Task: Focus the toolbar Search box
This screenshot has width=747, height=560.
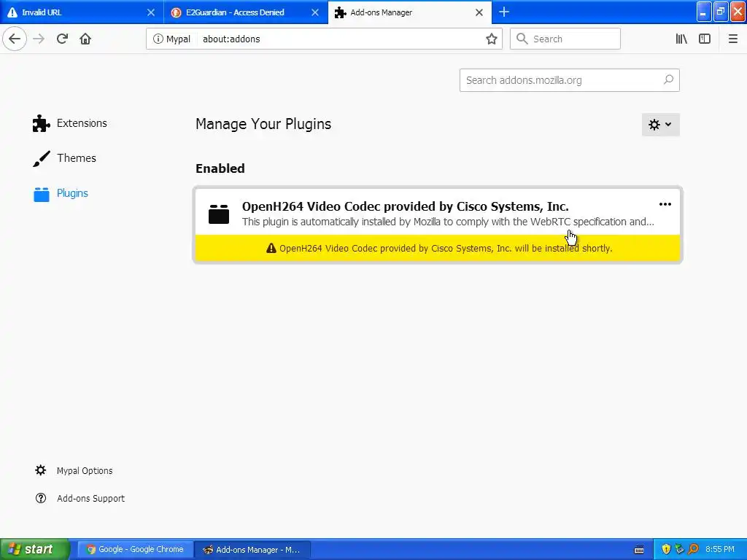Action: point(565,39)
